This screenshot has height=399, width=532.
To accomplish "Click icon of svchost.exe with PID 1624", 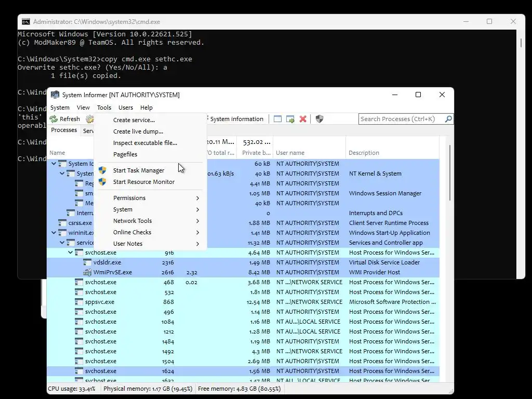I will click(x=79, y=371).
